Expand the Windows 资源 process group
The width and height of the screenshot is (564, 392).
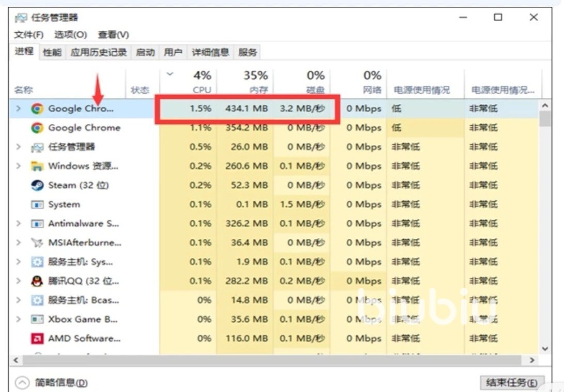coord(19,166)
